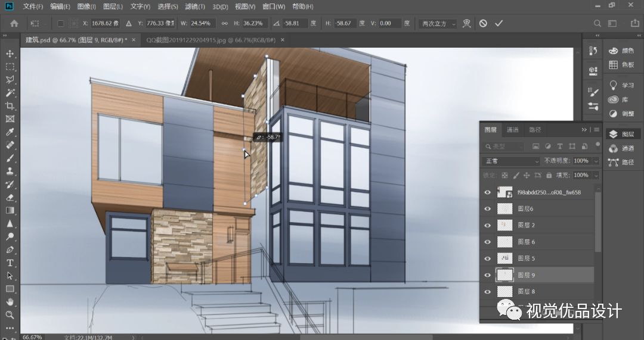Toggle visibility of 图层 8

pos(488,292)
